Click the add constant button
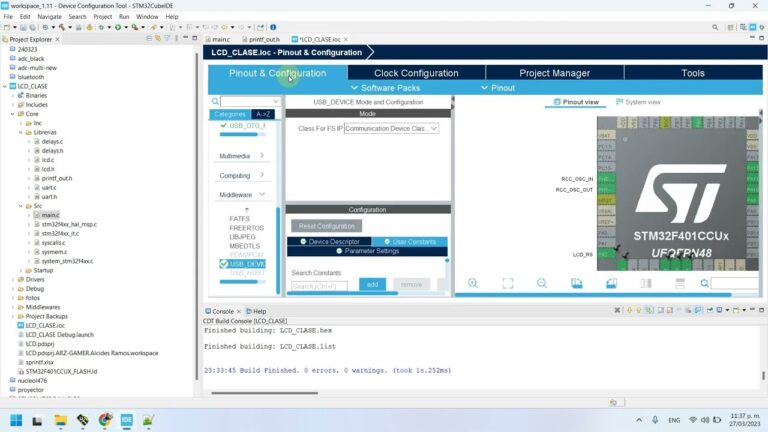 point(372,284)
